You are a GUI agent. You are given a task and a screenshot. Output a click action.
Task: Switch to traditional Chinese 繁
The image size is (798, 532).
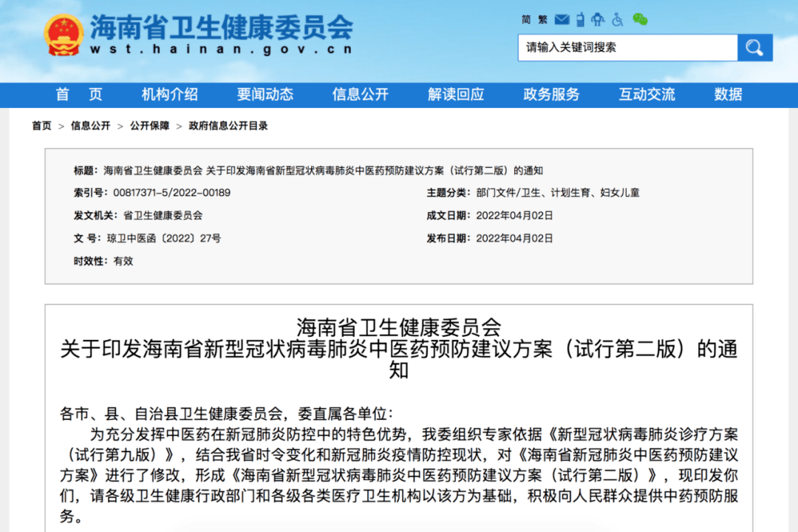click(542, 19)
